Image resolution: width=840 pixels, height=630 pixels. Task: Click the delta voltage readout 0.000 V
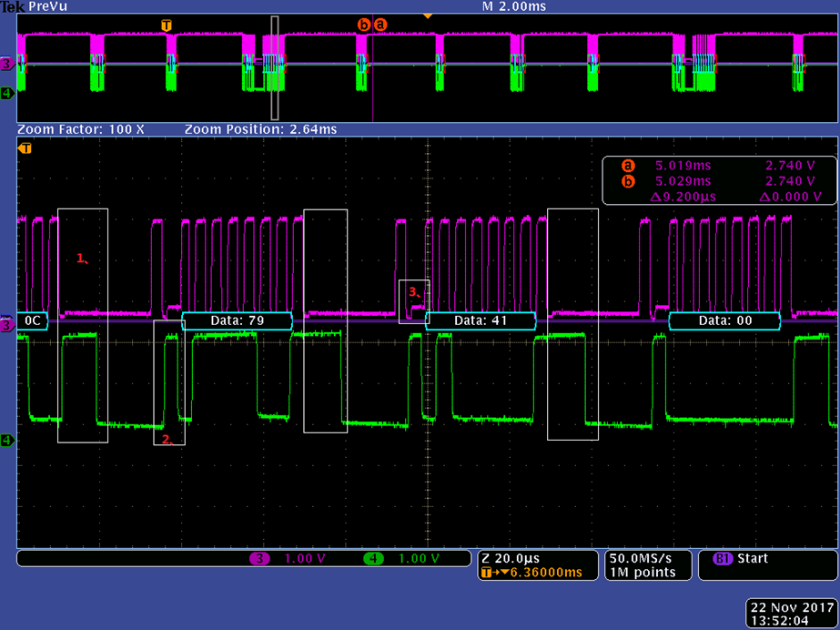pyautogui.click(x=790, y=197)
